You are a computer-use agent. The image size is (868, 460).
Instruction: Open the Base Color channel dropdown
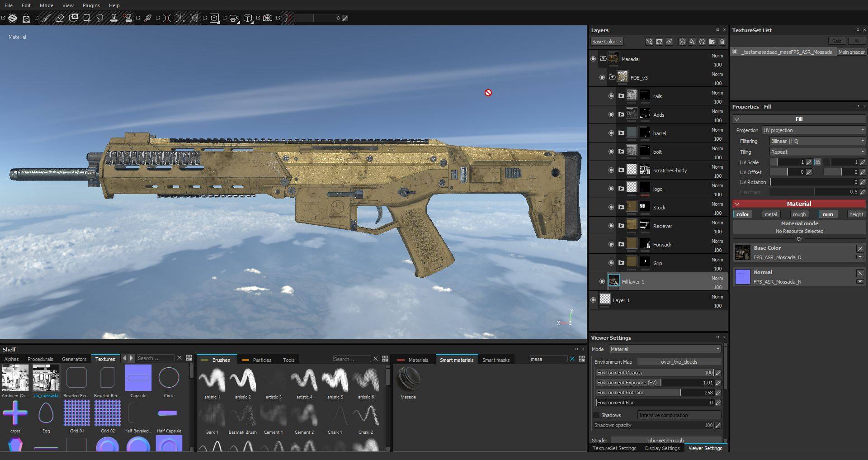(607, 42)
